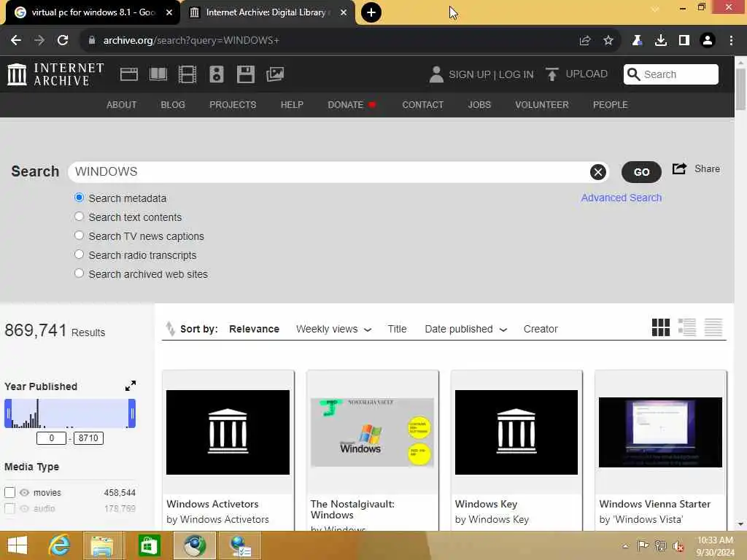
Task: Check the audio media type checkbox
Action: tap(9, 508)
